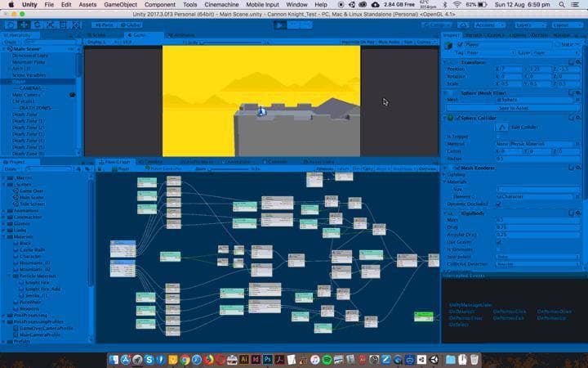Select Game Over scene in Project panel
Image resolution: width=588 pixels, height=368 pixels.
pos(32,191)
